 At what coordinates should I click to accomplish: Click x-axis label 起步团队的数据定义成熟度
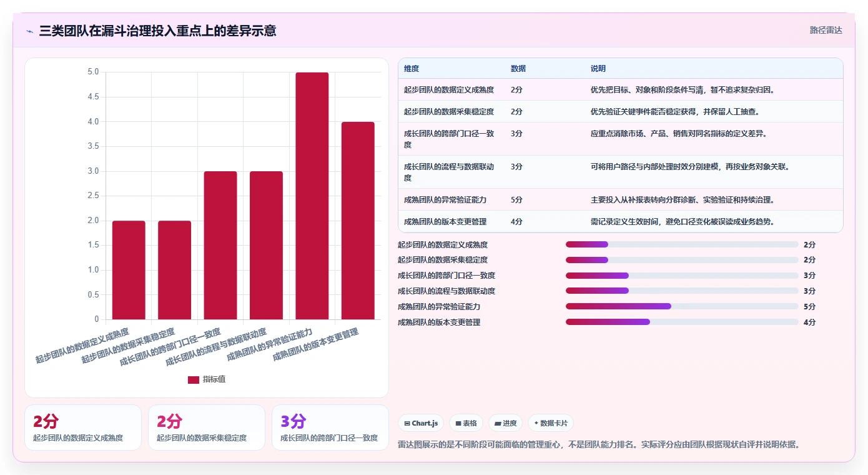[x=82, y=346]
